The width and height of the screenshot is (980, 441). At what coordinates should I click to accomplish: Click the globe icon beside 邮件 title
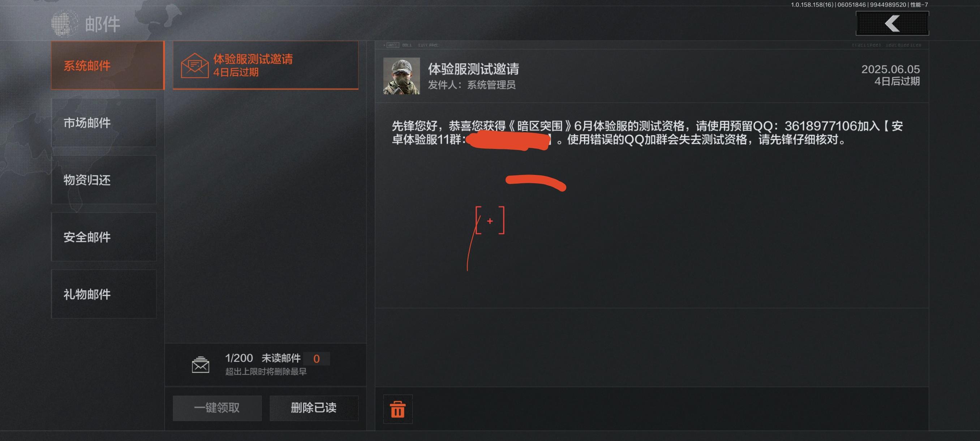[65, 23]
